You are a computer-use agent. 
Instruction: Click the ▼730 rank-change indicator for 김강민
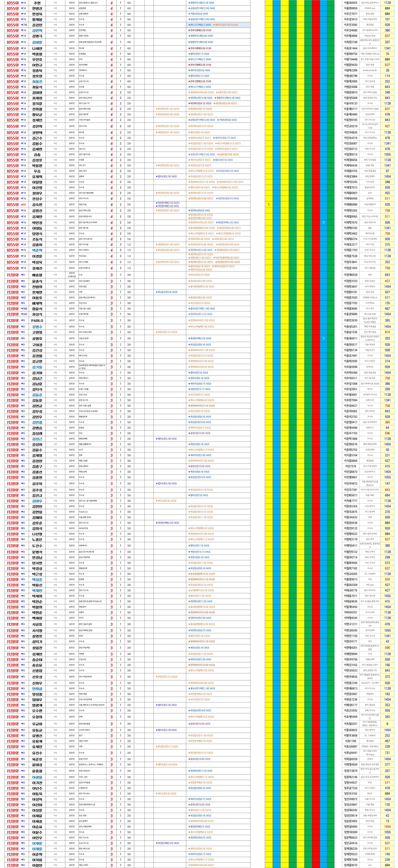[x=24, y=25]
